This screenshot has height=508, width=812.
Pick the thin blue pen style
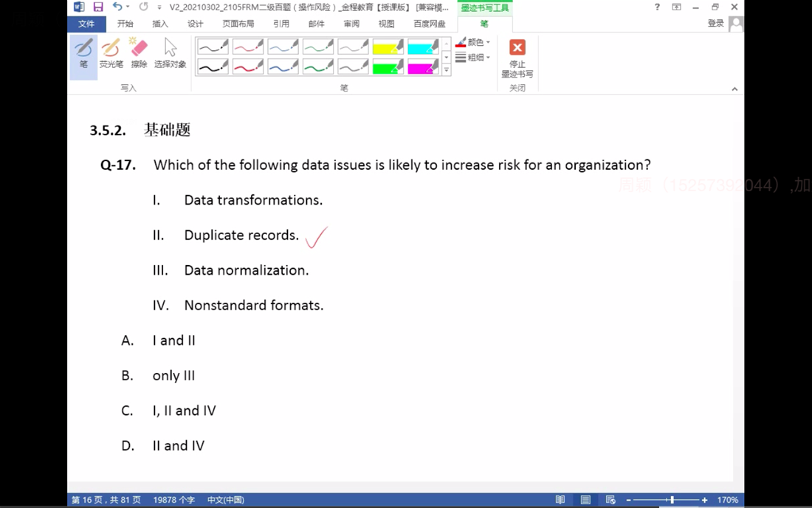click(x=283, y=47)
